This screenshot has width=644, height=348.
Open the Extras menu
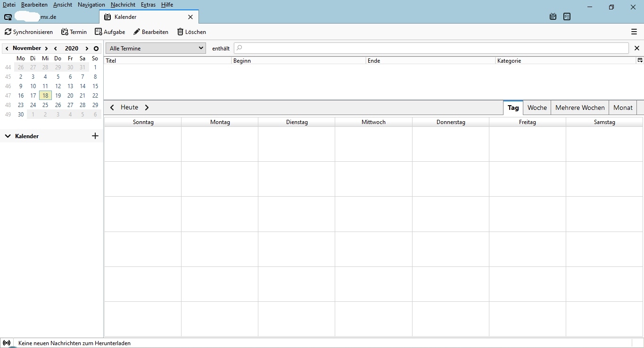[x=148, y=5]
